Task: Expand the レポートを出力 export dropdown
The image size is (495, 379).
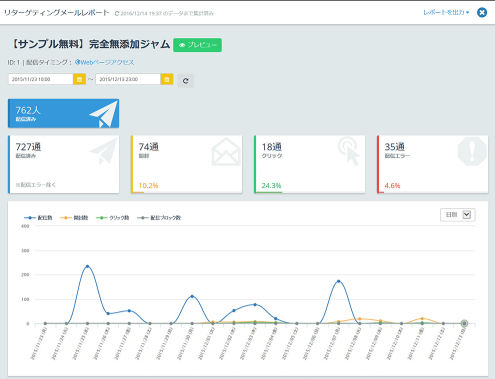Action: [446, 12]
